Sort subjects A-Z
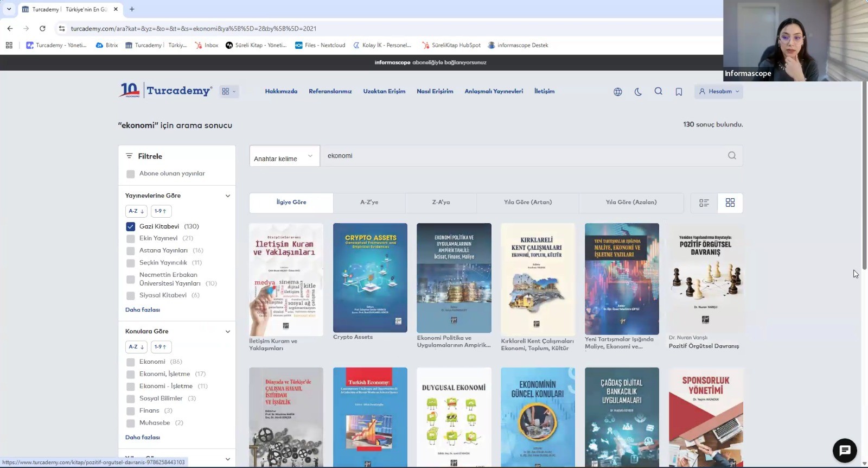868x468 pixels. tap(136, 347)
